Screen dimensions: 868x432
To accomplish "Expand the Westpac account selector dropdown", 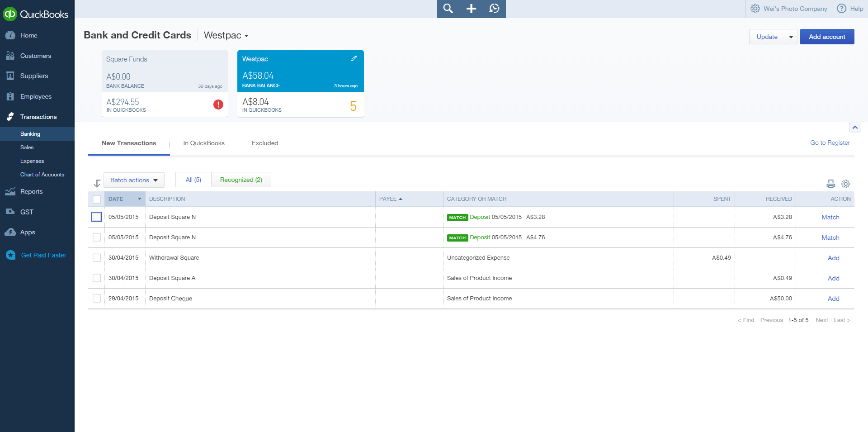I will tap(225, 35).
